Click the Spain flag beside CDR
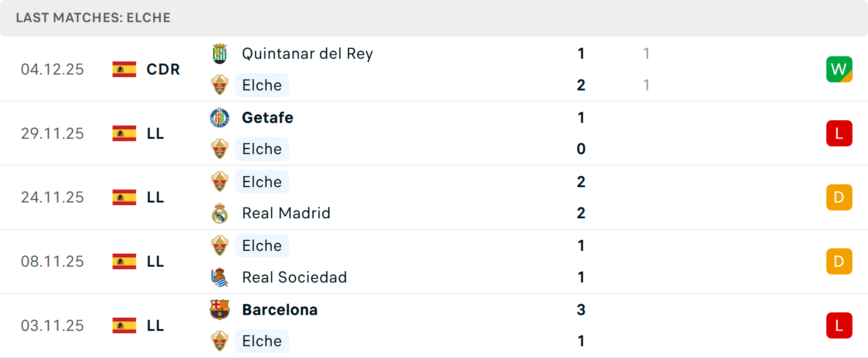This screenshot has width=868, height=358. 124,69
